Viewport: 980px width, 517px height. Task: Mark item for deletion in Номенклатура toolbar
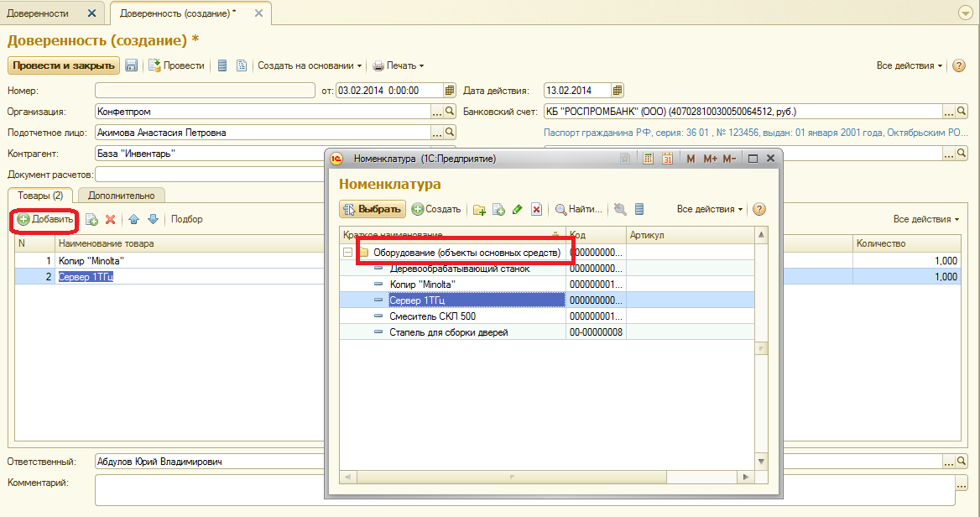[x=536, y=210]
